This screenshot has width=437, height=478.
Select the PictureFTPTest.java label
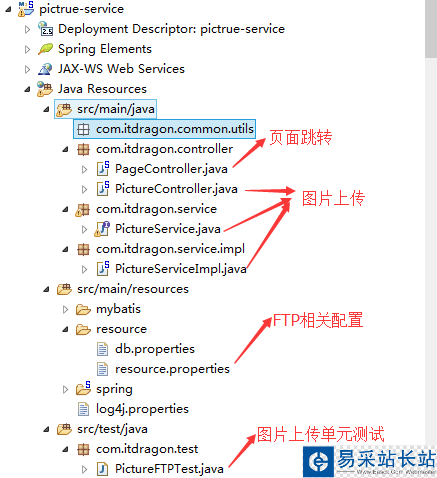[169, 469]
